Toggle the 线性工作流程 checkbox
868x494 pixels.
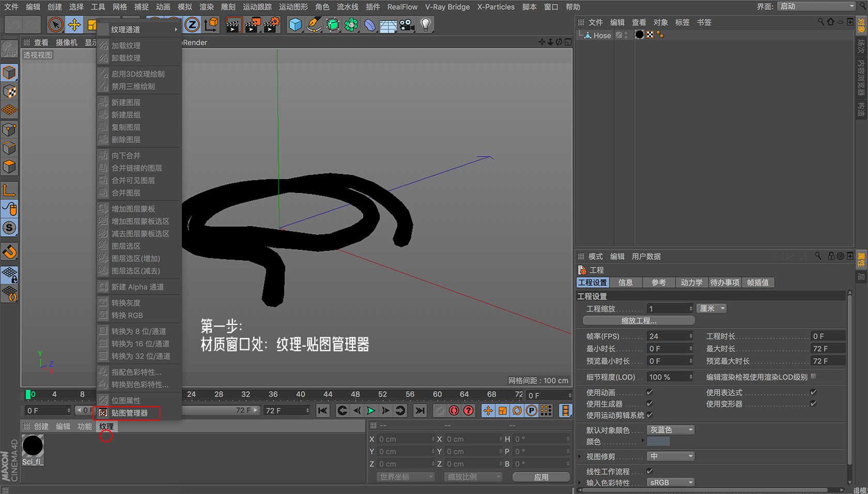(649, 471)
